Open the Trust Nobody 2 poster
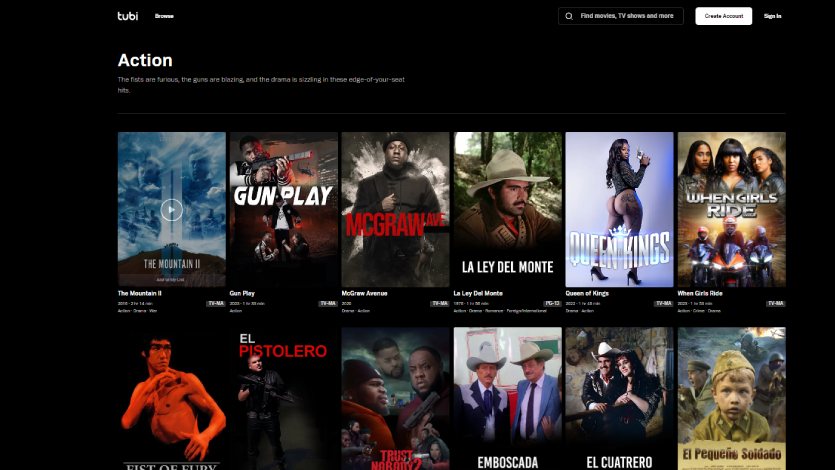This screenshot has height=470, width=835. [x=396, y=399]
